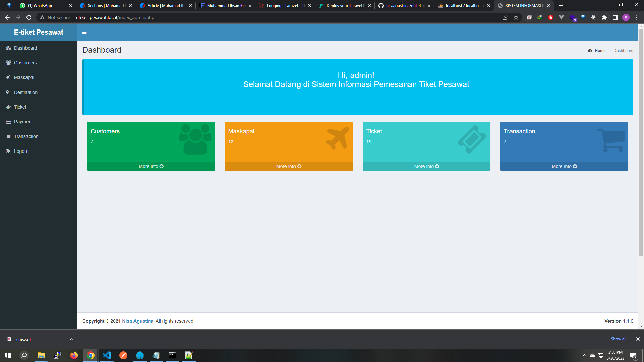Open a new browser tab

561,6
